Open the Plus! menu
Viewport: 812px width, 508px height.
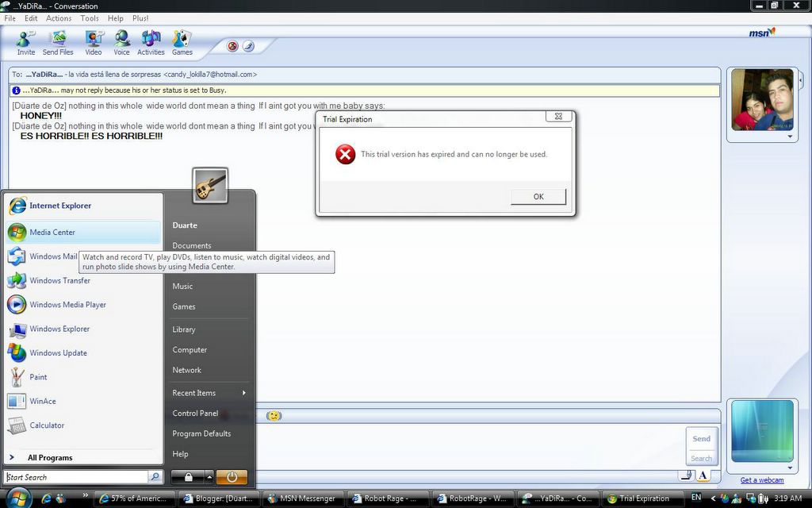tap(140, 18)
